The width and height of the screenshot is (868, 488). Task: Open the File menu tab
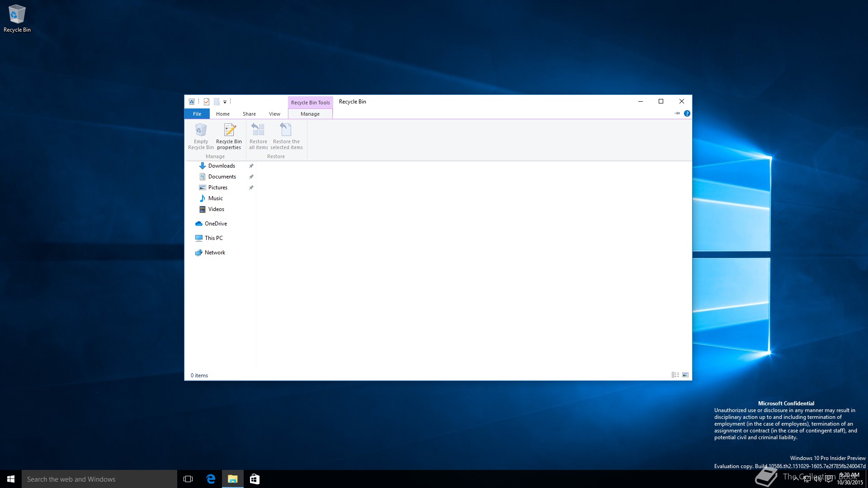point(197,114)
